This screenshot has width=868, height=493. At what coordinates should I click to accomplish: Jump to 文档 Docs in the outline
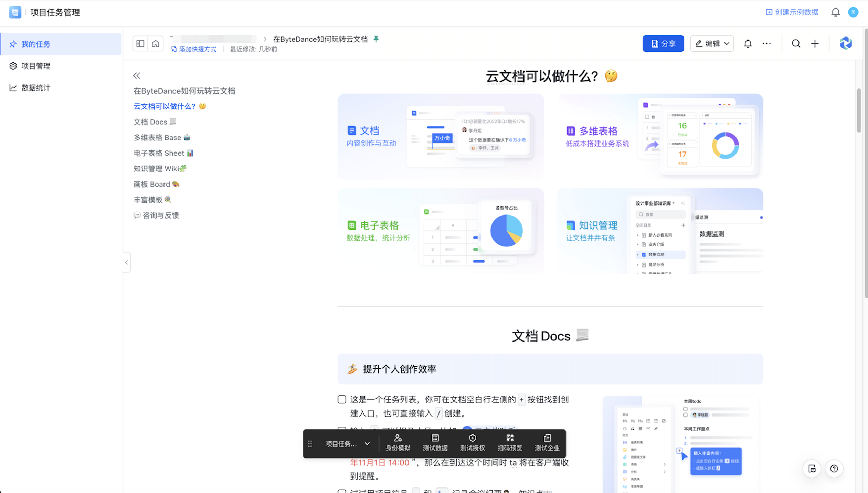pyautogui.click(x=155, y=122)
